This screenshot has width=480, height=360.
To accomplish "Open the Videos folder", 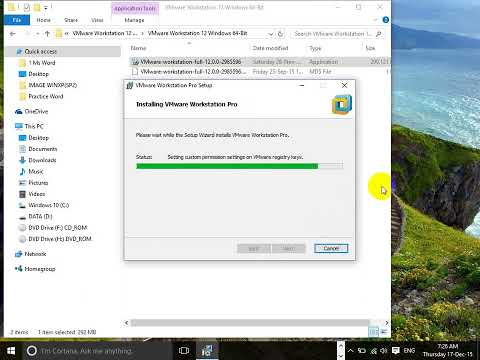I will click(x=37, y=194).
